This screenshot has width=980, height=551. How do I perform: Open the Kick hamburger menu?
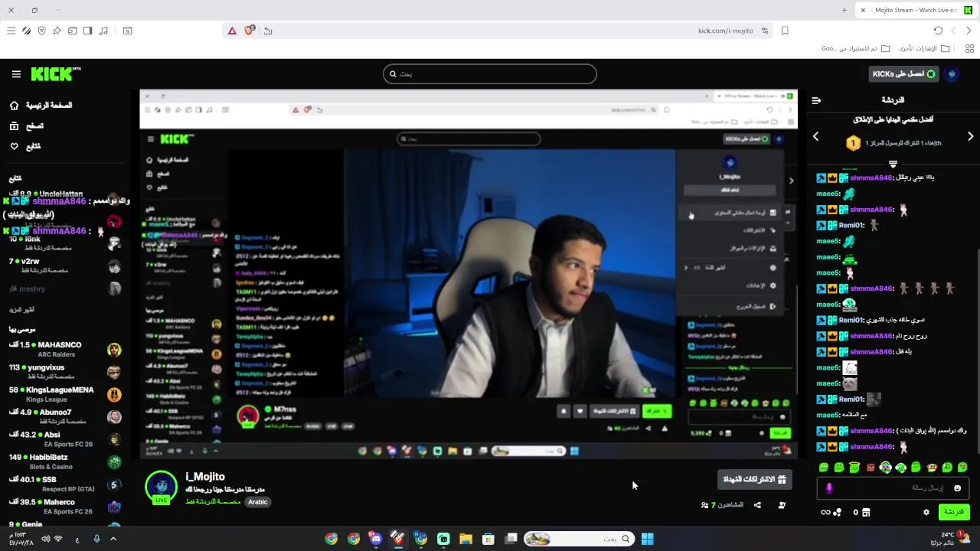click(16, 74)
